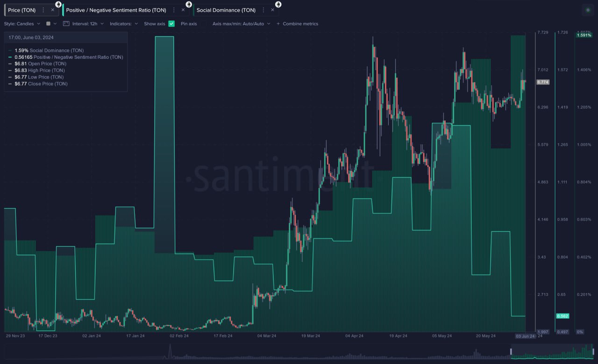598x364 pixels.
Task: Open the Interval: 12h dropdown
Action: 88,23
